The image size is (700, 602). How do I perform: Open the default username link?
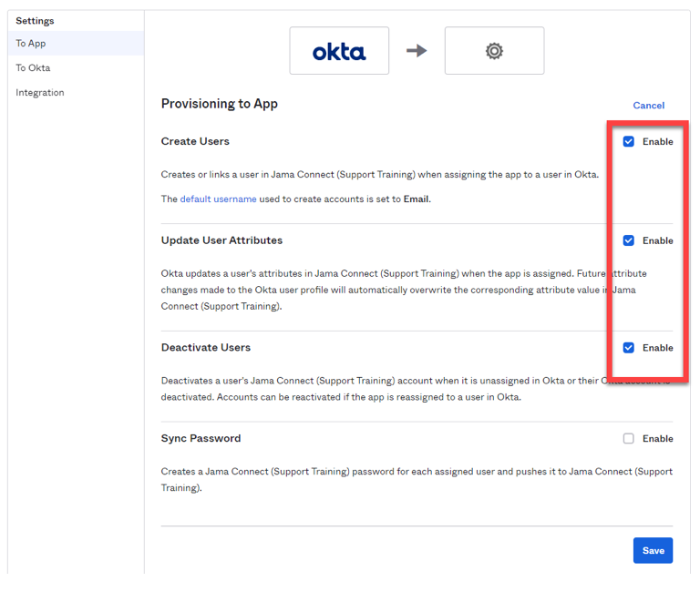(219, 199)
